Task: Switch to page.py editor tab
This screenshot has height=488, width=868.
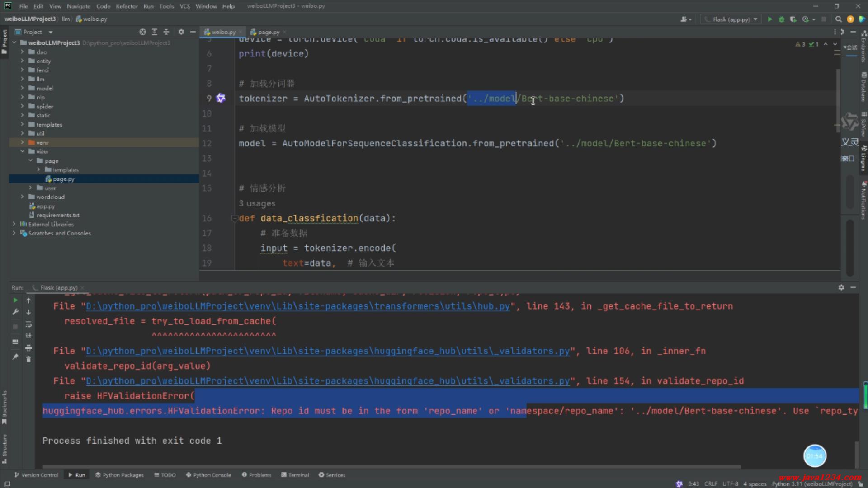Action: coord(269,32)
